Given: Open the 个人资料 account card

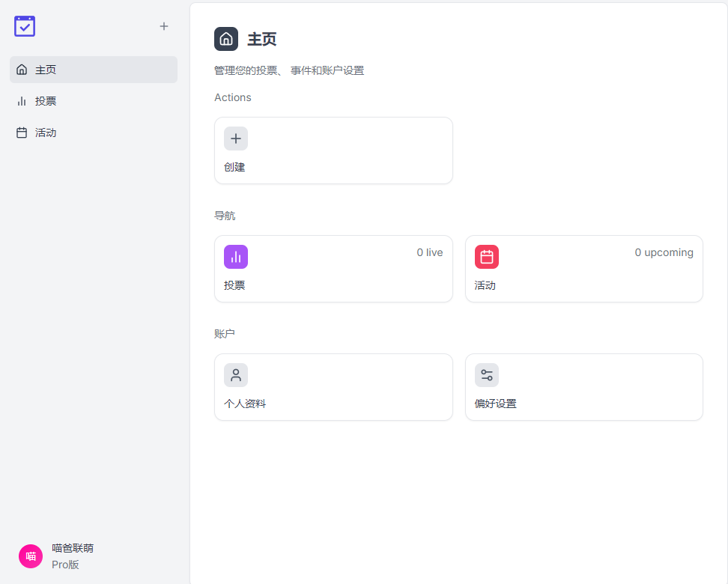Looking at the screenshot, I should [x=333, y=387].
